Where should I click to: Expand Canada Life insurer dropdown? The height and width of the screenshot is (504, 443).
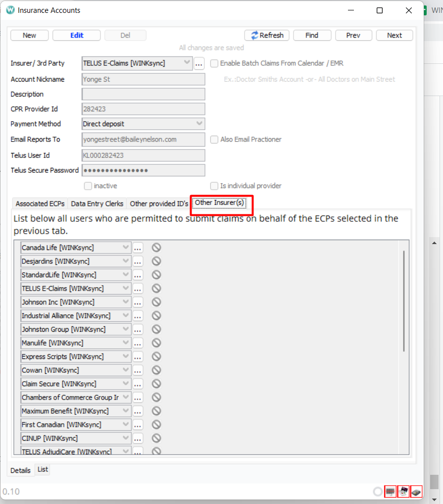click(126, 248)
